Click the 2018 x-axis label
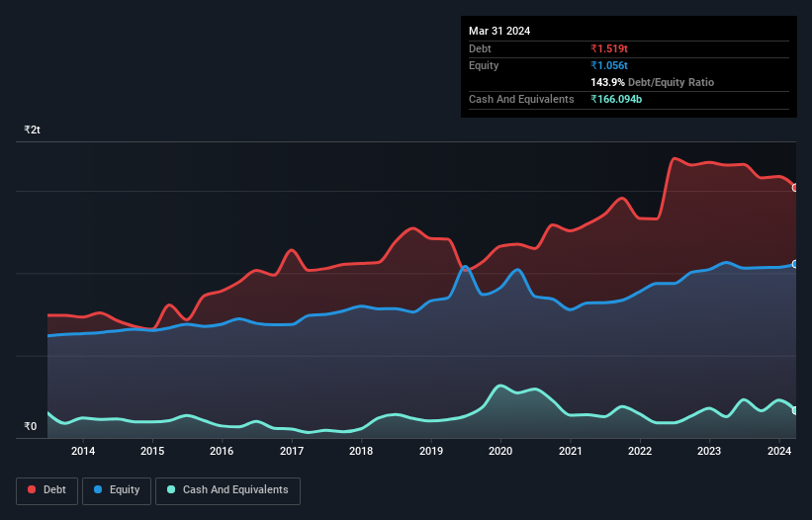Image resolution: width=812 pixels, height=520 pixels. tap(361, 451)
